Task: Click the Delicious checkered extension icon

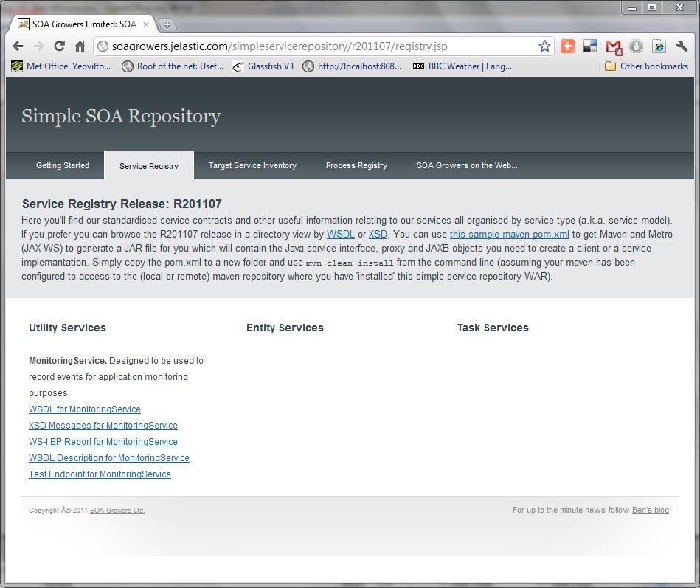Action: click(590, 45)
